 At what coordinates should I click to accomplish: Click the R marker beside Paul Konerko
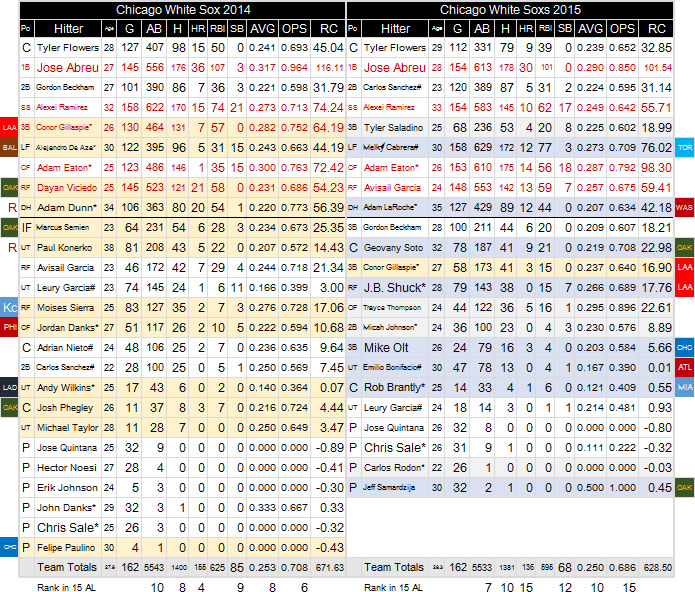click(x=12, y=247)
